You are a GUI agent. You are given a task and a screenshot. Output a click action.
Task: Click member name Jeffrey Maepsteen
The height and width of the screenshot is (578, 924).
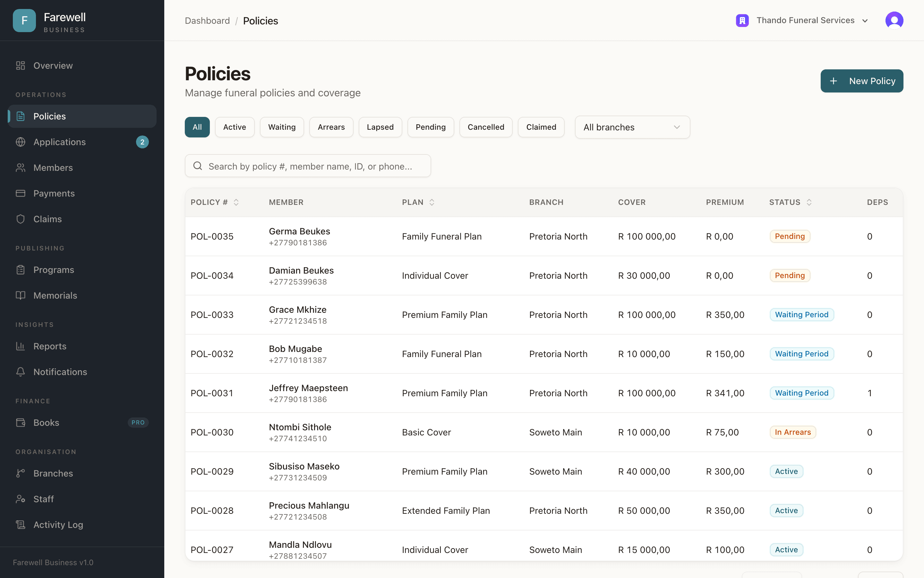click(x=308, y=388)
